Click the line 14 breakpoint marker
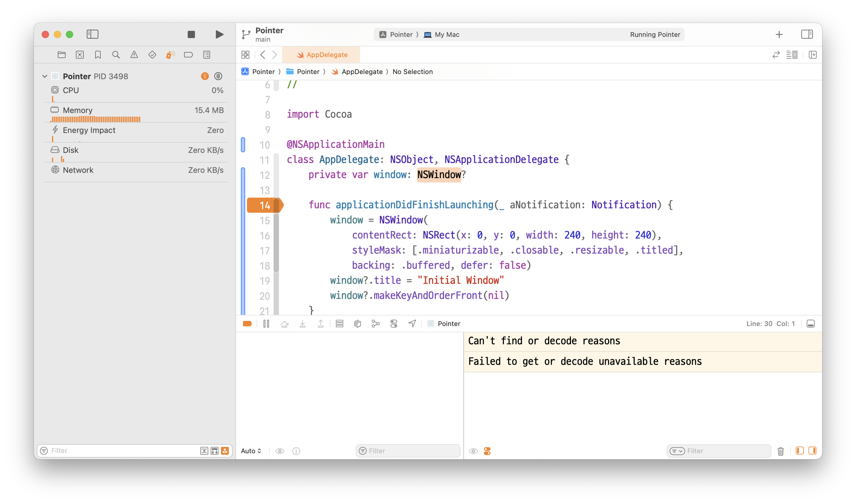 click(264, 205)
